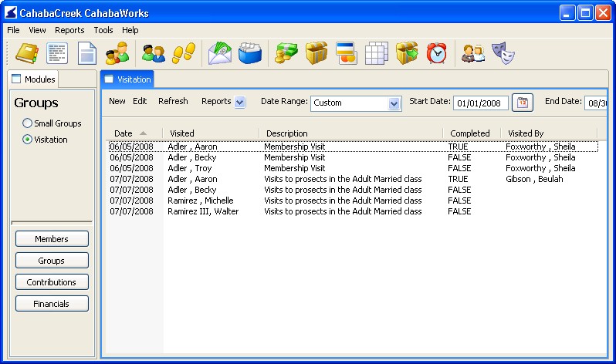Select the Small Groups radio button
616x364 pixels.
[28, 123]
